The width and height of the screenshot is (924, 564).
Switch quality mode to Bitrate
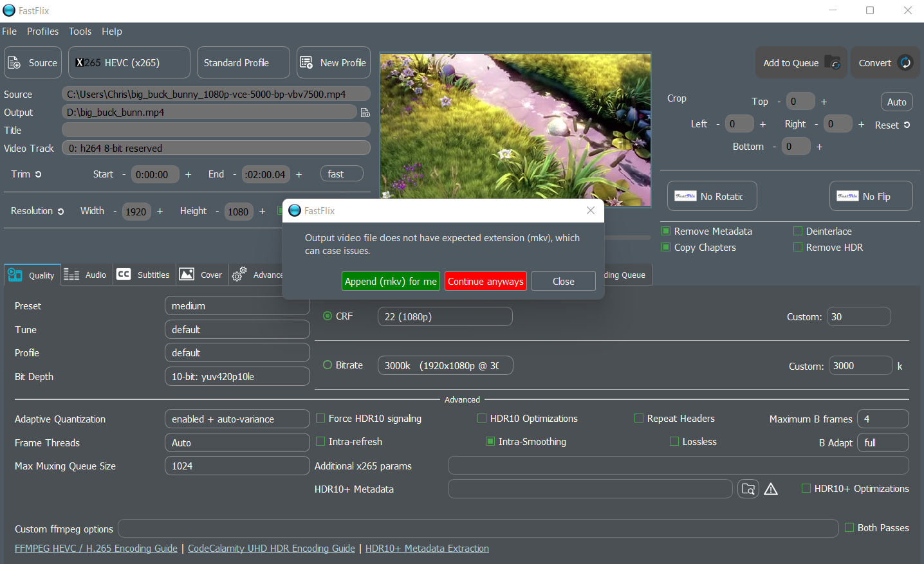click(x=328, y=365)
